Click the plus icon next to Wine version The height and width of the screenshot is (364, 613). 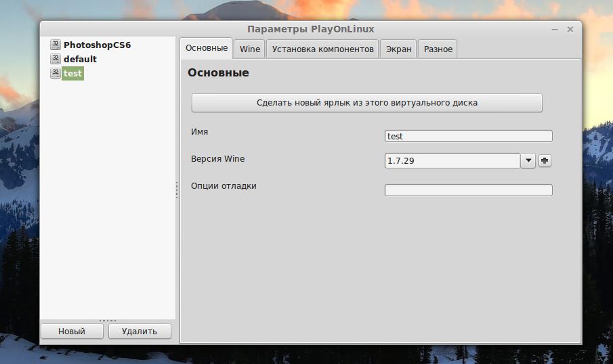click(545, 160)
